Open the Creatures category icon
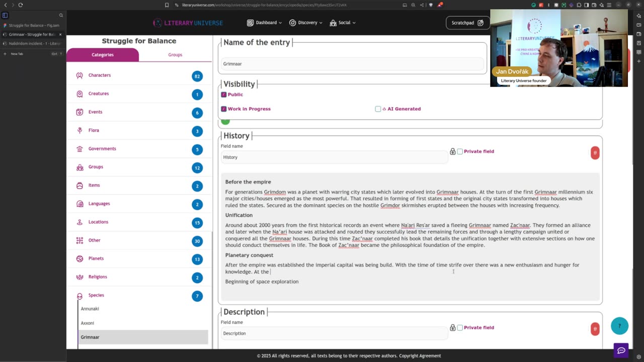The image size is (644, 362). pyautogui.click(x=79, y=94)
